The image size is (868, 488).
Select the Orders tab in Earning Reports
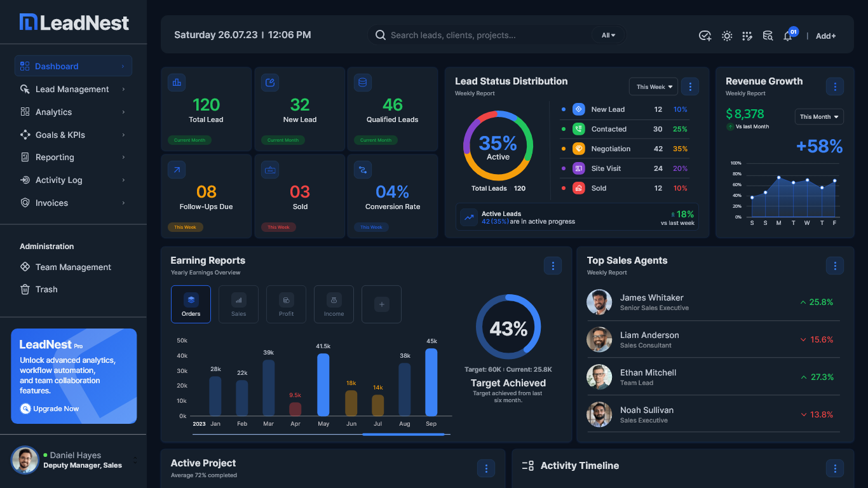point(191,304)
